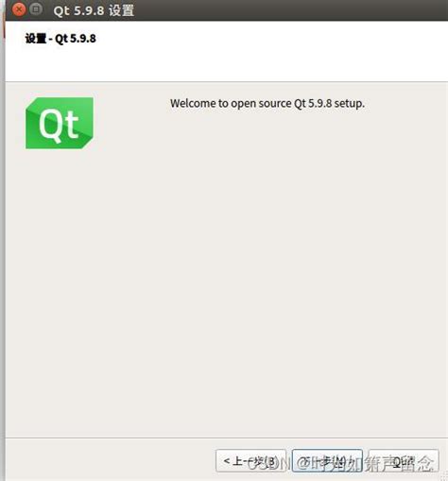This screenshot has width=448, height=481.
Task: Click the 'Qt 5.9.8 设置' title bar text
Action: coord(94,10)
